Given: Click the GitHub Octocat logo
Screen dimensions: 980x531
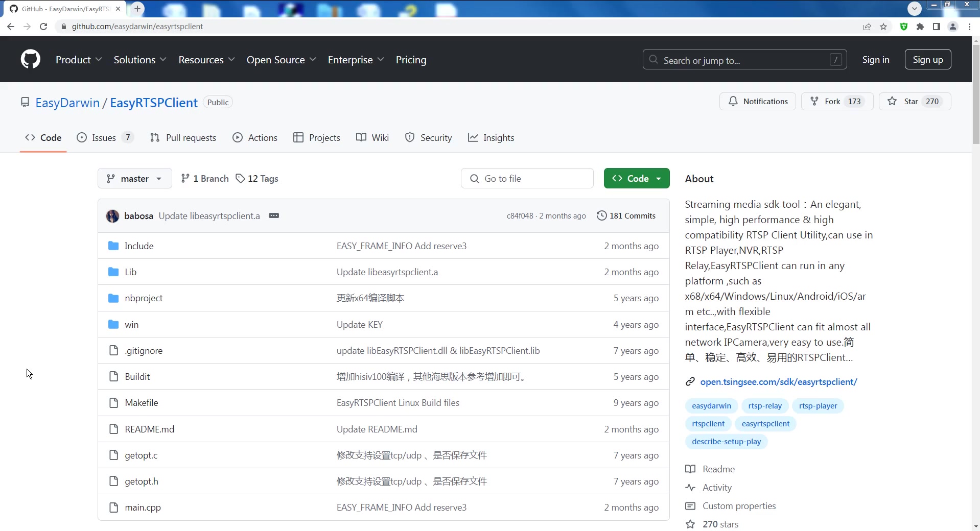Looking at the screenshot, I should pos(31,60).
